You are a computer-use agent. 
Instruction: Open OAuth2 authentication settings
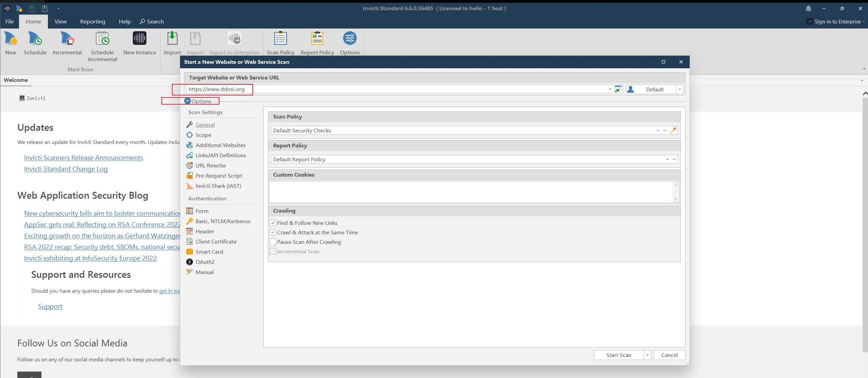(205, 262)
